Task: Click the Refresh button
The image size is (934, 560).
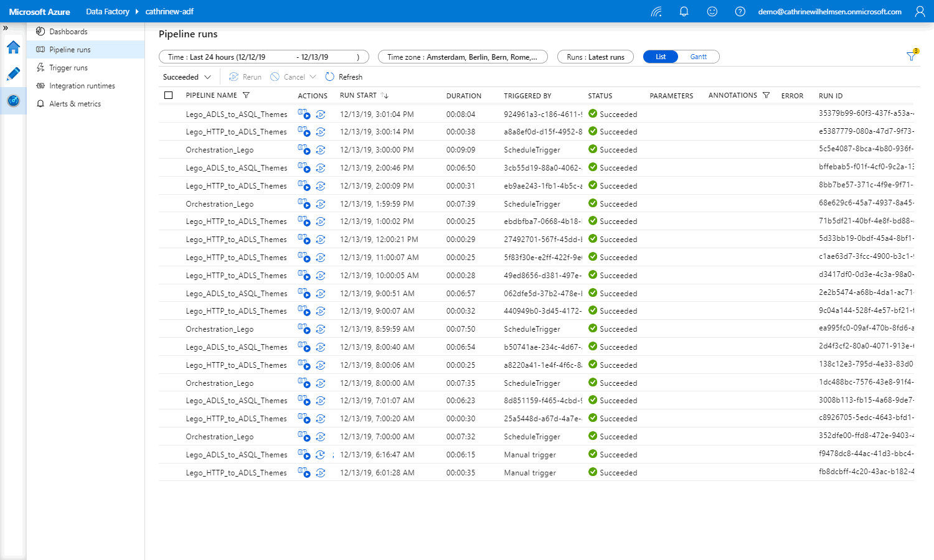Action: point(344,77)
